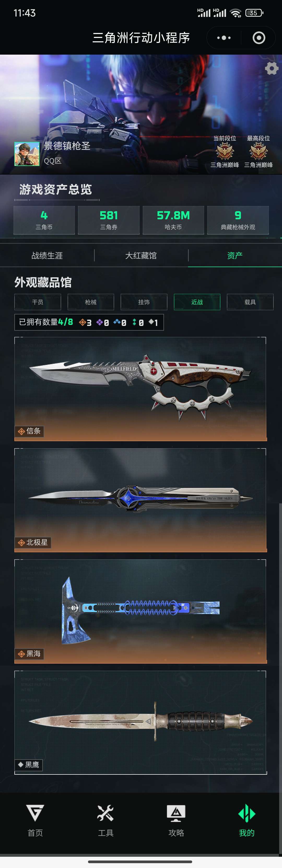This screenshot has width=282, height=868.
Task: Filter collection by 干员
Action: 38,302
